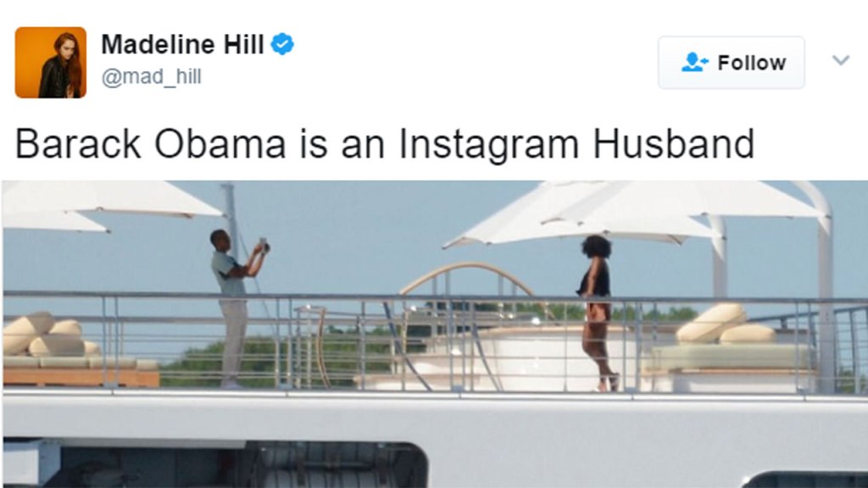Click Madeline Hill's profile avatar
The height and width of the screenshot is (488, 868).
[x=51, y=63]
